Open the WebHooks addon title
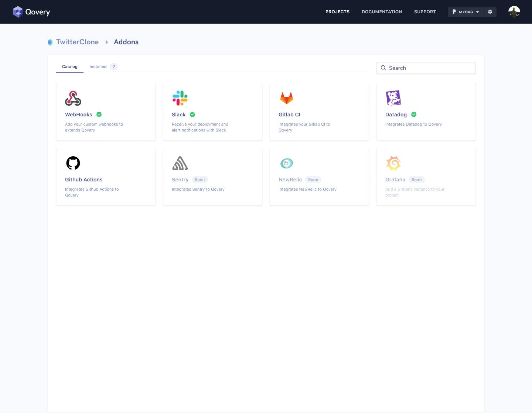532x413 pixels. (x=79, y=115)
